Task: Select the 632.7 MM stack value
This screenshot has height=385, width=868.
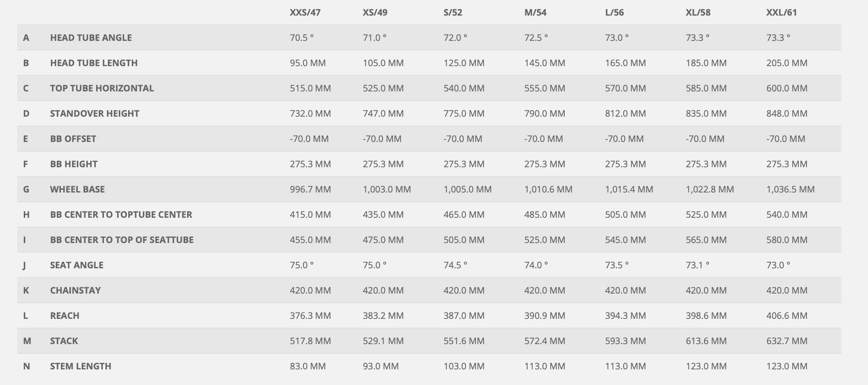Action: pyautogui.click(x=787, y=341)
